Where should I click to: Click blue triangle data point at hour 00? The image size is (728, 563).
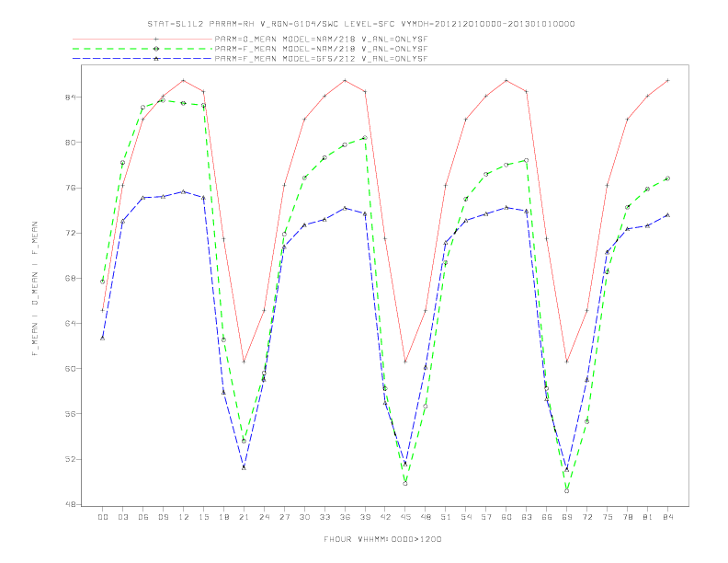click(x=103, y=338)
